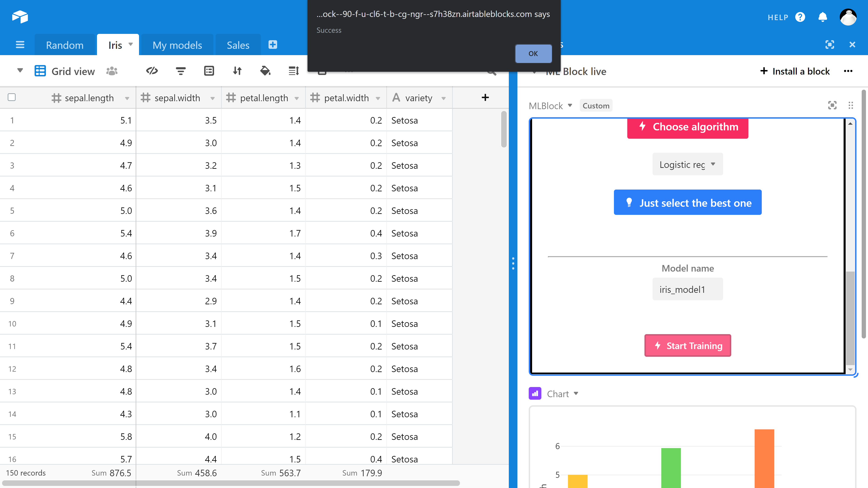Expand MLBlock to fullscreen icon
The image size is (868, 488).
tap(832, 106)
